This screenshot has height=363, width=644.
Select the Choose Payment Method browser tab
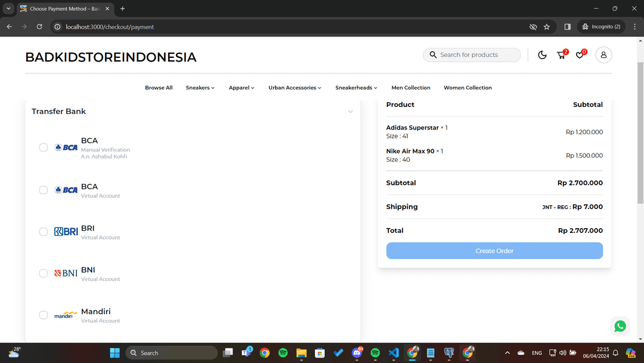tap(66, 8)
